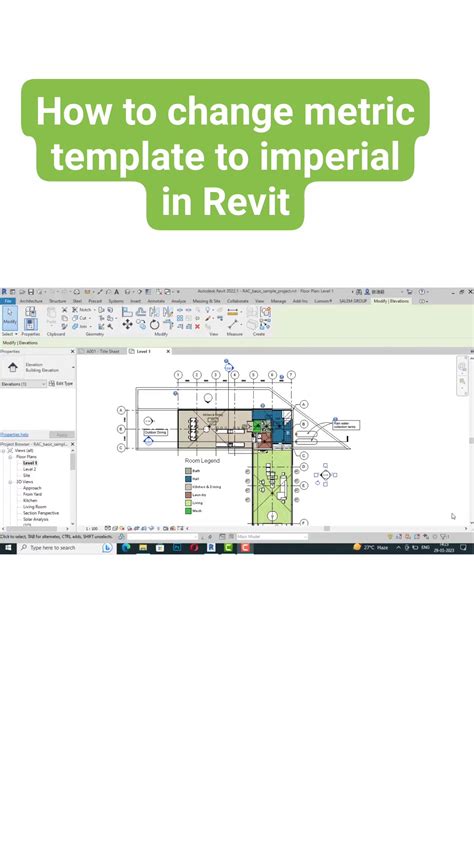474x842 pixels.
Task: Select the Modify tool in the ribbon
Action: (10, 317)
